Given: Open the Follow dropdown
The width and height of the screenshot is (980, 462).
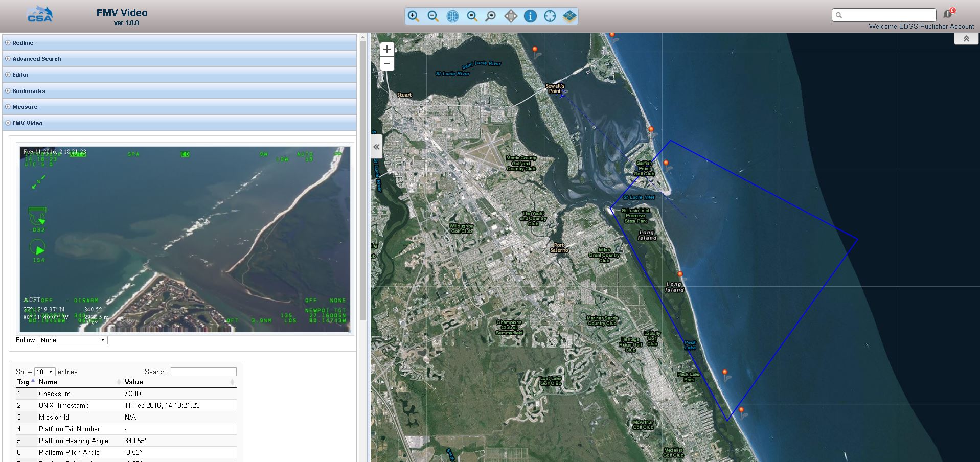Looking at the screenshot, I should pyautogui.click(x=73, y=340).
